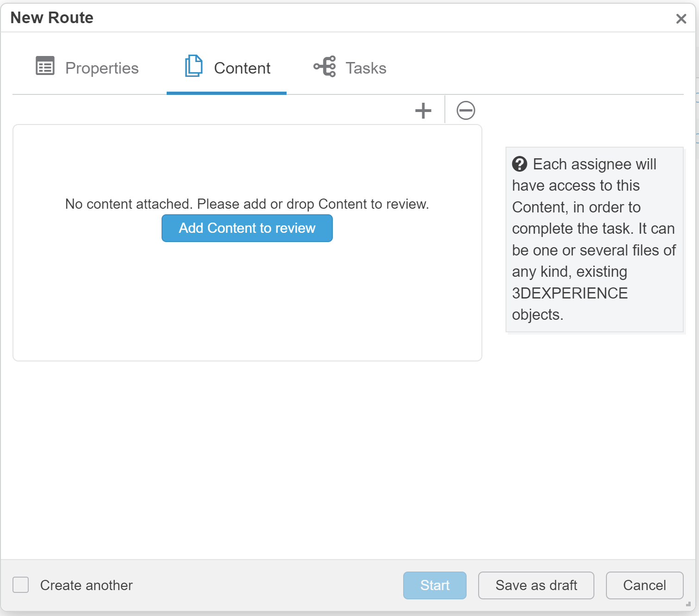The image size is (699, 616).
Task: Click the New Route dialog title
Action: pos(52,18)
